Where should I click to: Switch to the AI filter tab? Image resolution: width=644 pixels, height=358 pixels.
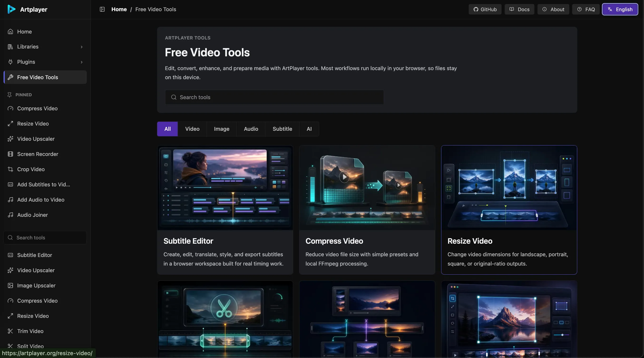point(309,129)
